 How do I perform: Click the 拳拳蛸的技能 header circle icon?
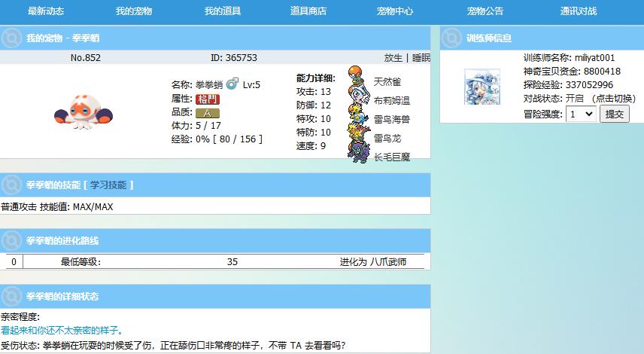[x=11, y=185]
